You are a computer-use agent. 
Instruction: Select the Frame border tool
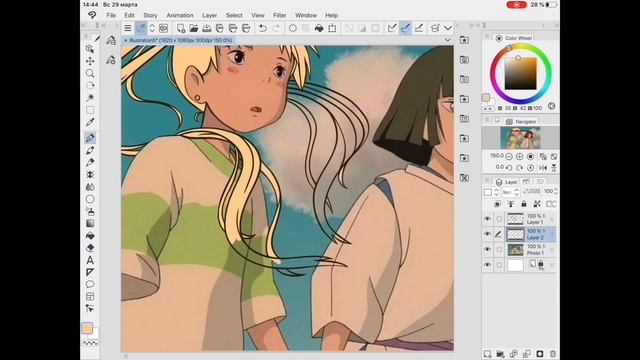[x=90, y=297]
